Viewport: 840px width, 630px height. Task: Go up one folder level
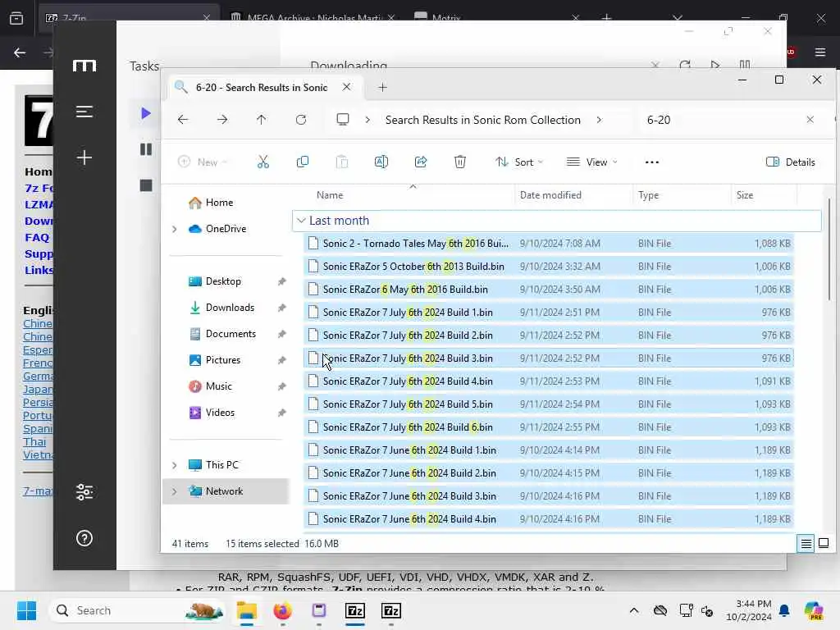click(x=262, y=120)
